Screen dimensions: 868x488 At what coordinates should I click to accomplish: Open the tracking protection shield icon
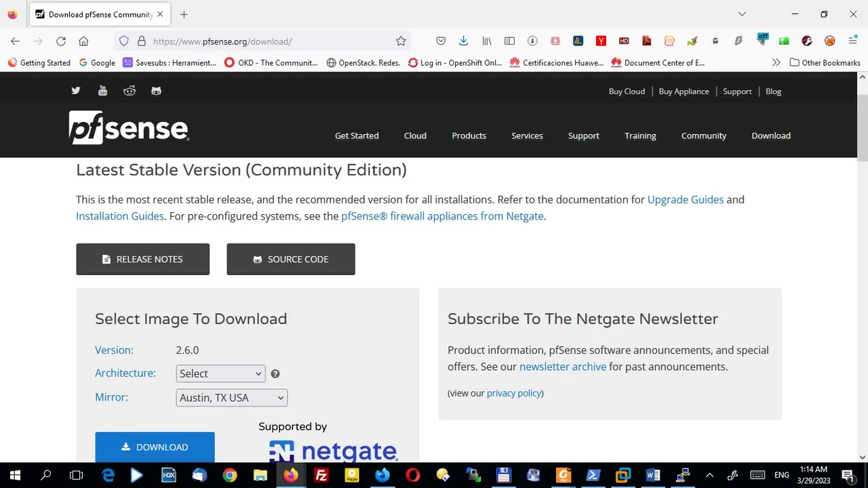tap(123, 41)
